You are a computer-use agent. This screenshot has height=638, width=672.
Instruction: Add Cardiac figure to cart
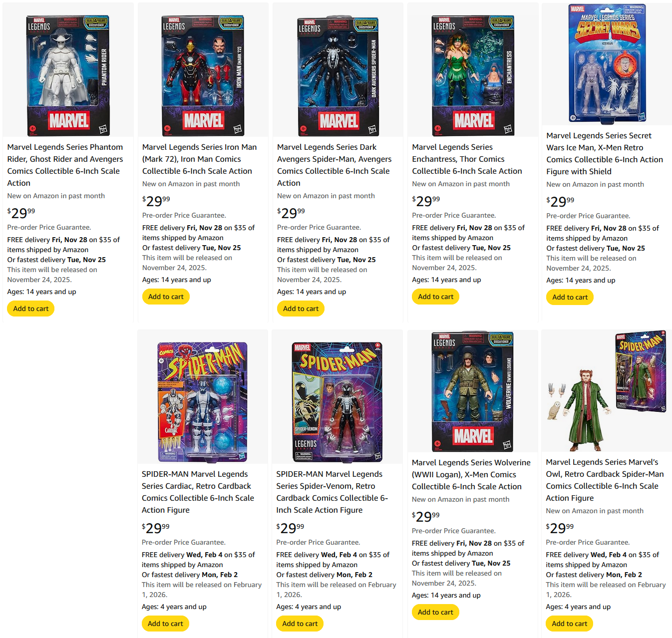tap(165, 624)
